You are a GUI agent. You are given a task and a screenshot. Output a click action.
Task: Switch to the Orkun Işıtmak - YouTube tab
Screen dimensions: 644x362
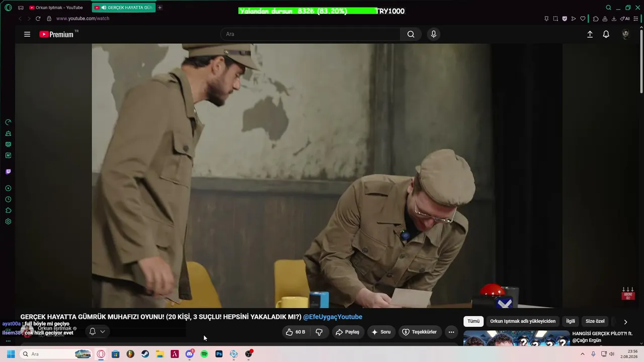pos(56,8)
